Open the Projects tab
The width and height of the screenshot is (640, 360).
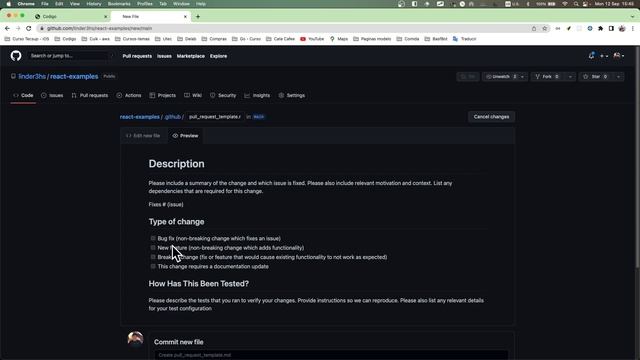point(162,96)
